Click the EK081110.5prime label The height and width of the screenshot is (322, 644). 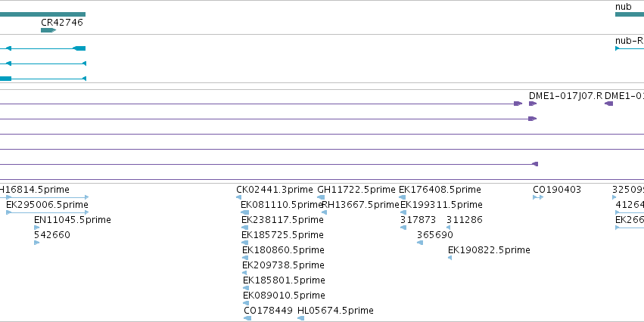click(x=282, y=205)
